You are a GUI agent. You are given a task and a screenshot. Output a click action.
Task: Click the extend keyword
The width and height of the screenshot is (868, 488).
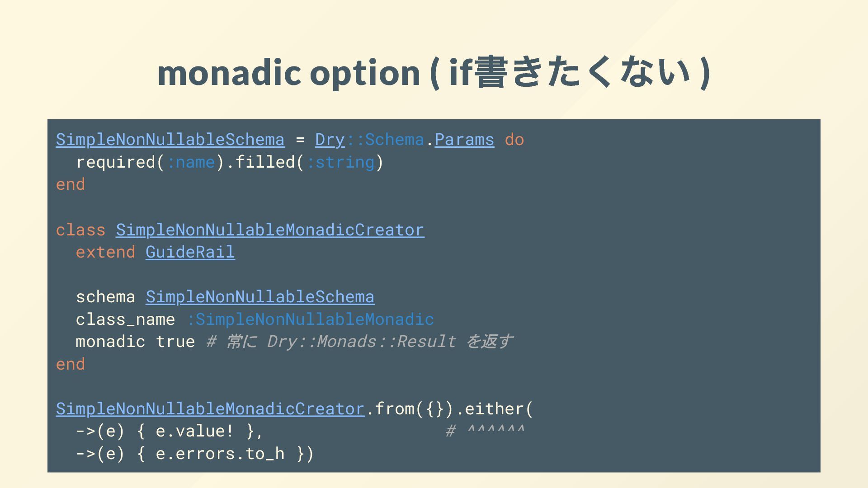click(105, 252)
